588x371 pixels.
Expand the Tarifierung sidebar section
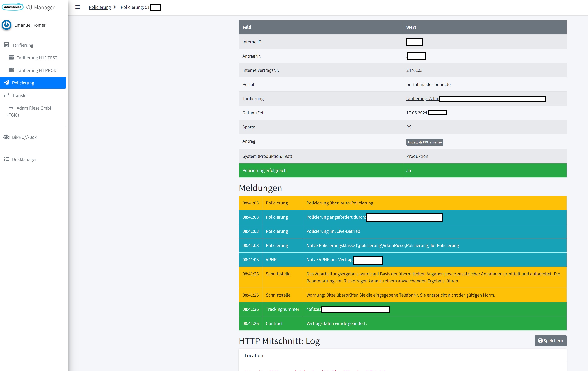[x=23, y=45]
